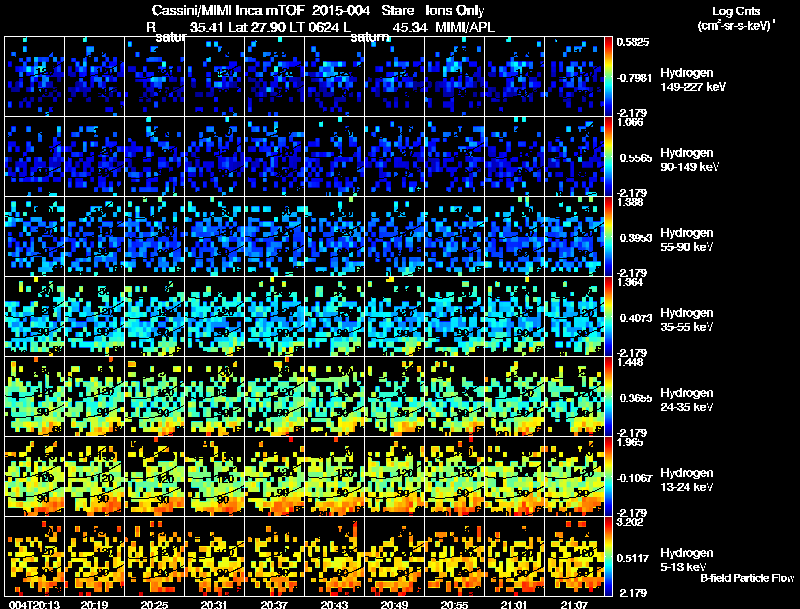Click the Hydrogen 149-227 keV color bar
Image resolution: width=800 pixels, height=609 pixels.
pos(608,77)
